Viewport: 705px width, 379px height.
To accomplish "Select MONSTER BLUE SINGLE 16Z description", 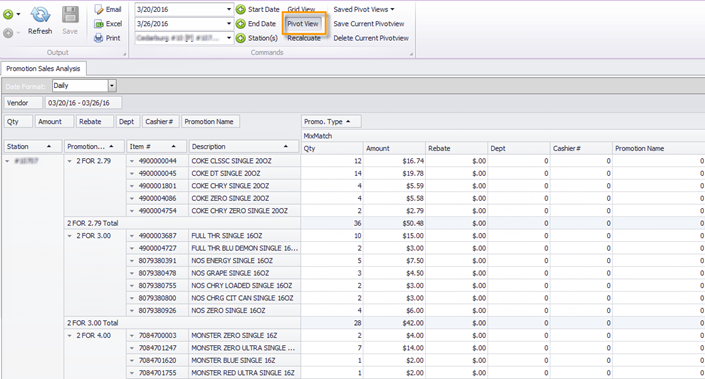I will pyautogui.click(x=233, y=361).
